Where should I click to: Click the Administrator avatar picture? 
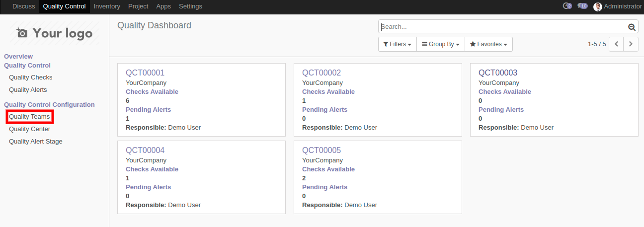(598, 6)
